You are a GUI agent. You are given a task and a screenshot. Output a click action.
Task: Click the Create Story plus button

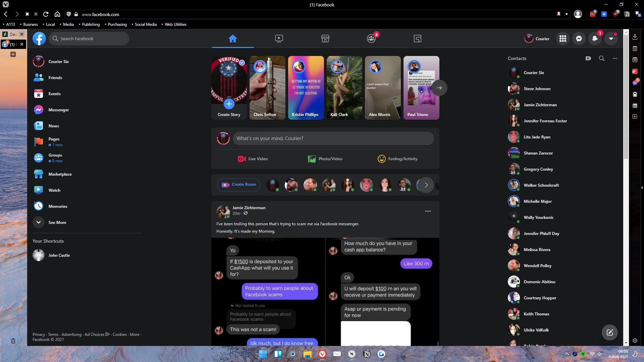(x=229, y=104)
